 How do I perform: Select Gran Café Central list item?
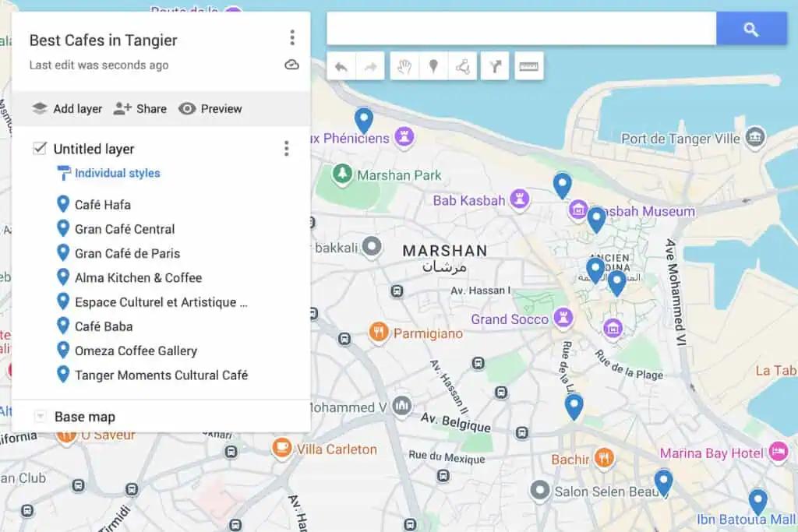[125, 229]
